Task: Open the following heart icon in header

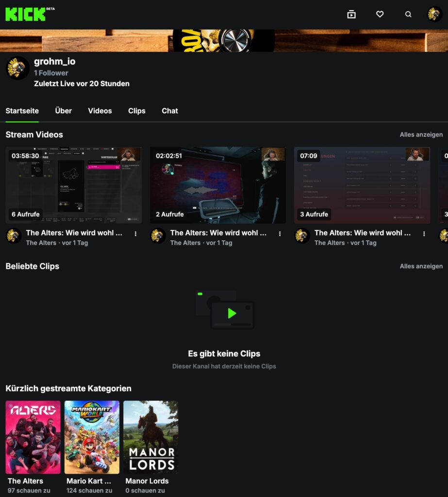Action: [380, 14]
